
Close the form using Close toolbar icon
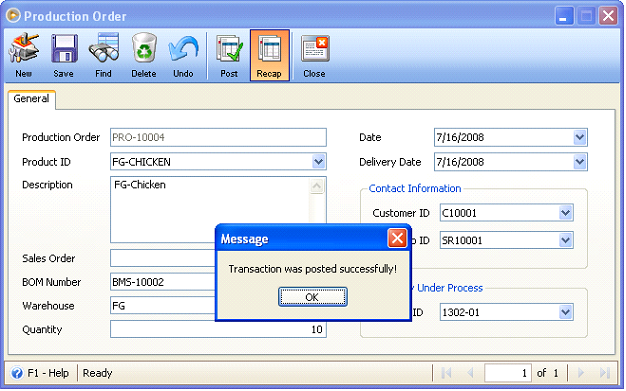point(315,48)
